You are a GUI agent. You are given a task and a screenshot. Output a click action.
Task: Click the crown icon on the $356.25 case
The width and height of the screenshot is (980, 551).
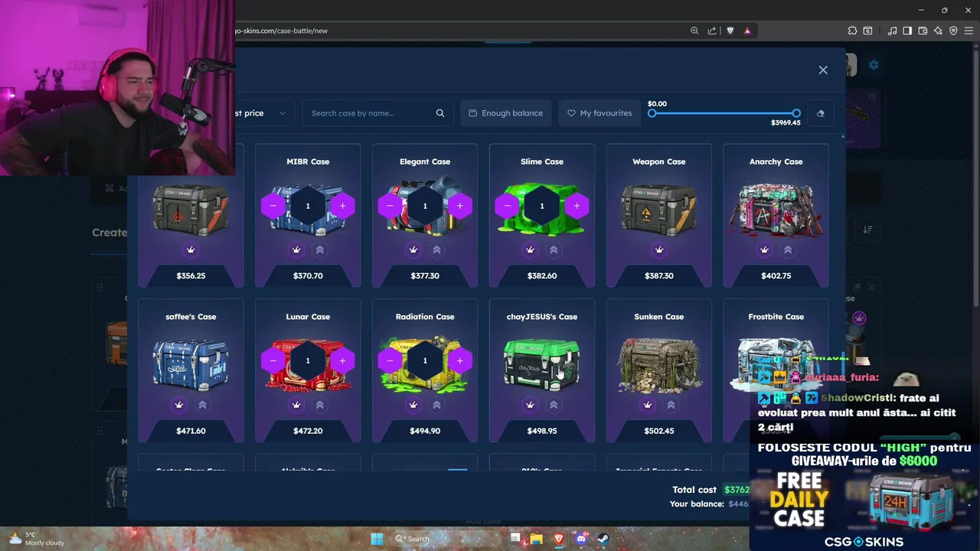(191, 250)
